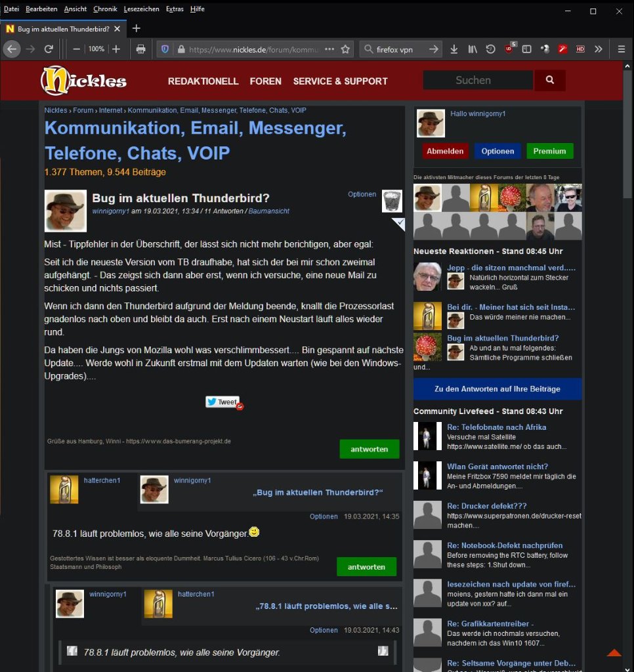Click antworten under the first post
634x672 pixels.
click(369, 449)
